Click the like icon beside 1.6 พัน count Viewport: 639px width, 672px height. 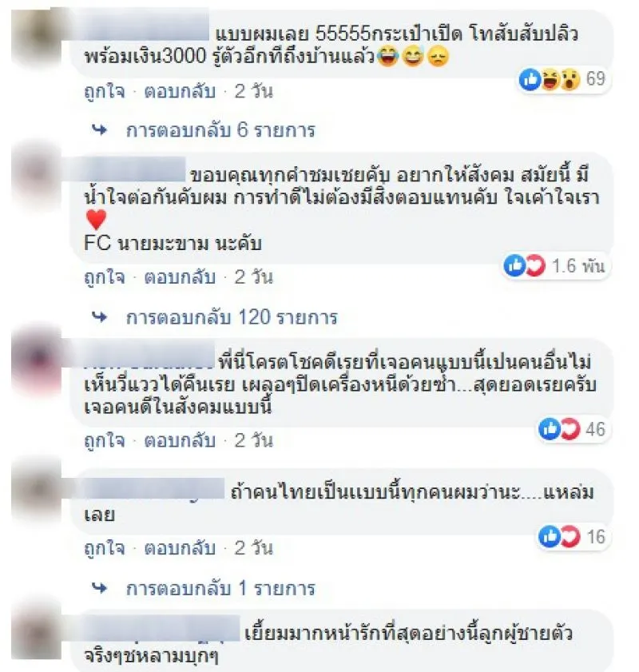coord(515,266)
